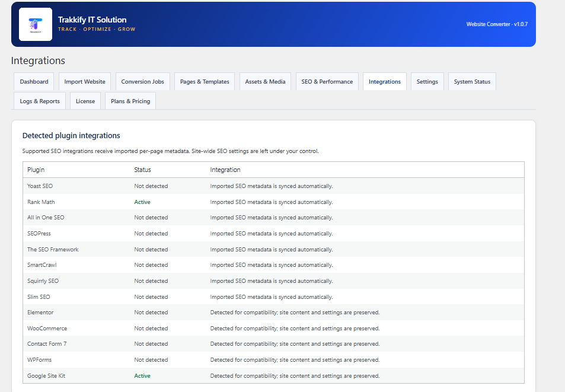Viewport: 565px width, 392px height.
Task: Go to the License tab
Action: 85,101
